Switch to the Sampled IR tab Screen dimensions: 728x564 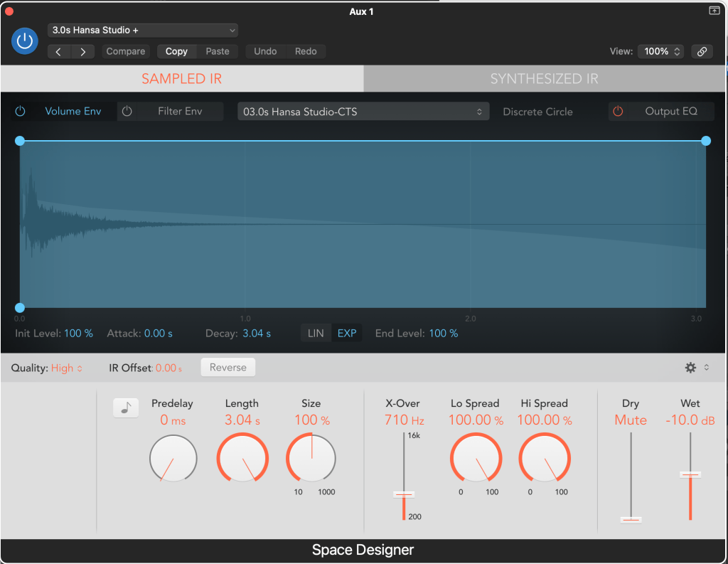coord(181,79)
